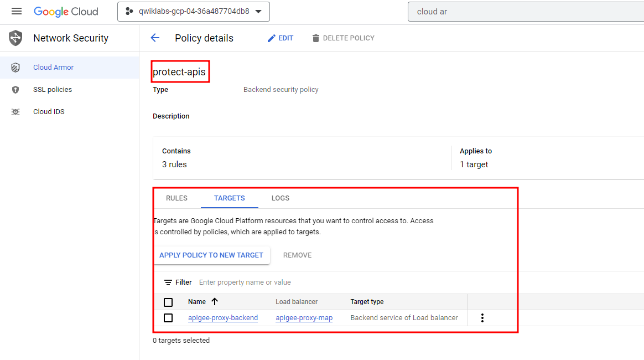Switch to the RULES tab
This screenshot has height=360, width=644.
point(176,198)
